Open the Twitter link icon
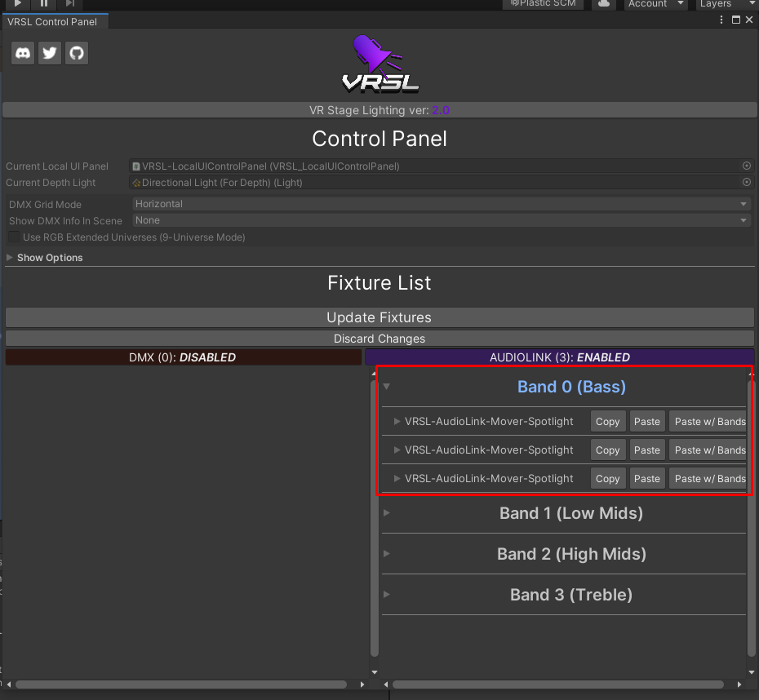The height and width of the screenshot is (700, 759). tap(49, 53)
